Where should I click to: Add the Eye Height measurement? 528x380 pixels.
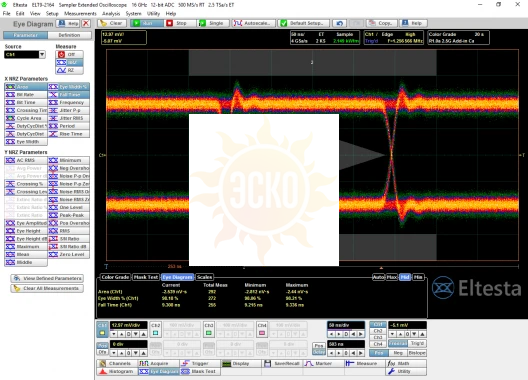26,231
